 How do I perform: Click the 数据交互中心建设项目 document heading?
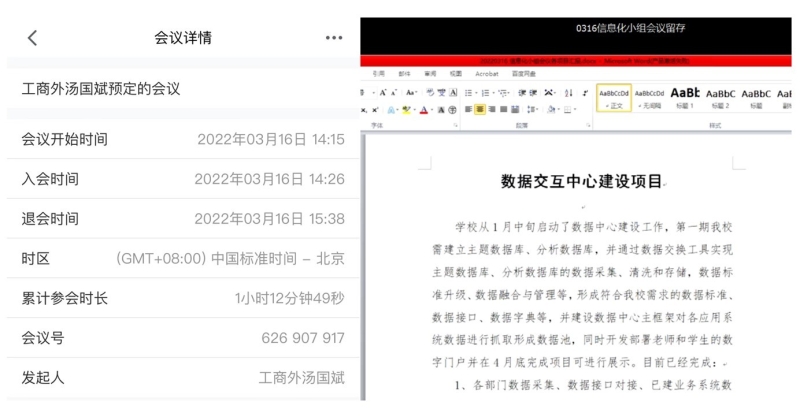coord(581,182)
